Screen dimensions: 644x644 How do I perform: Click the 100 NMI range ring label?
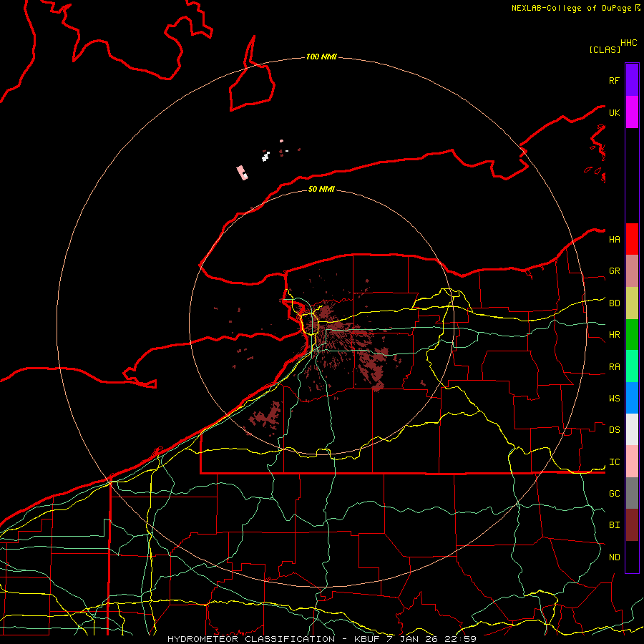tap(321, 57)
